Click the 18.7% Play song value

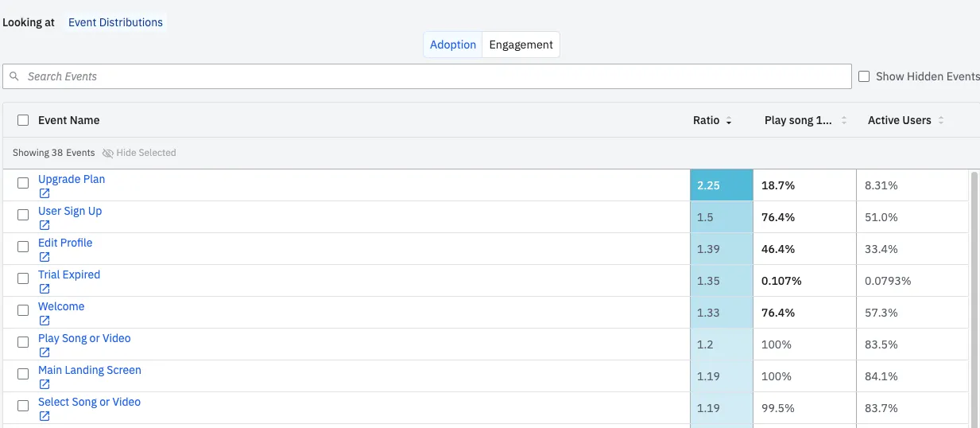click(778, 185)
